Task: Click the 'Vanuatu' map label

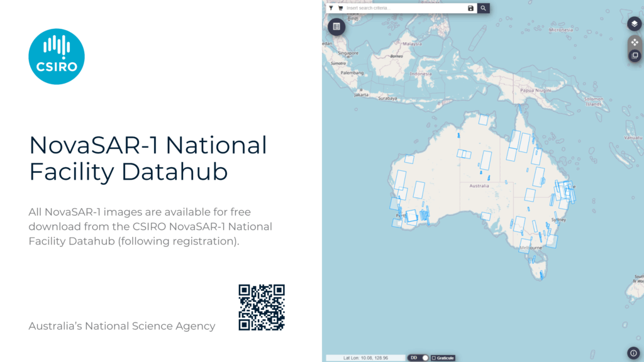Action: 633,138
